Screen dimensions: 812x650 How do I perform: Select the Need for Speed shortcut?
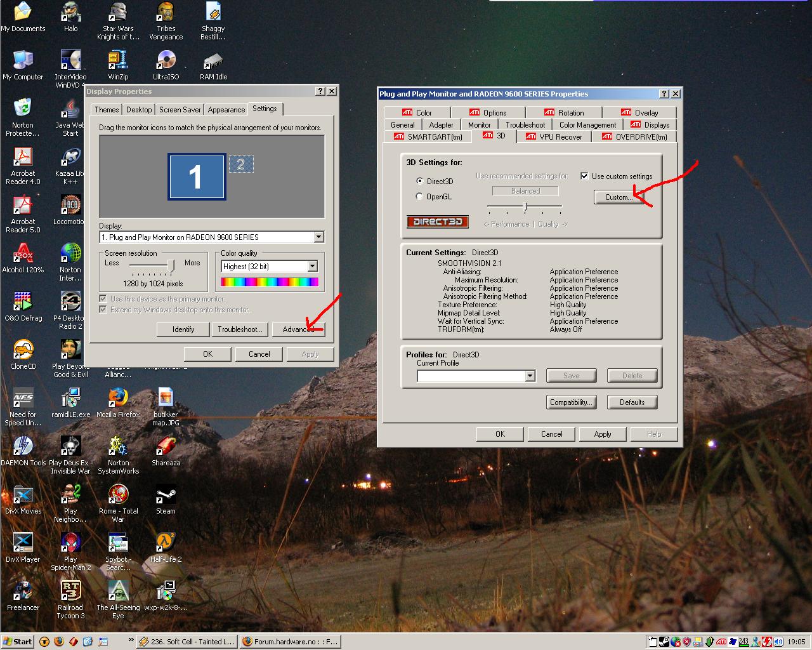(x=23, y=407)
